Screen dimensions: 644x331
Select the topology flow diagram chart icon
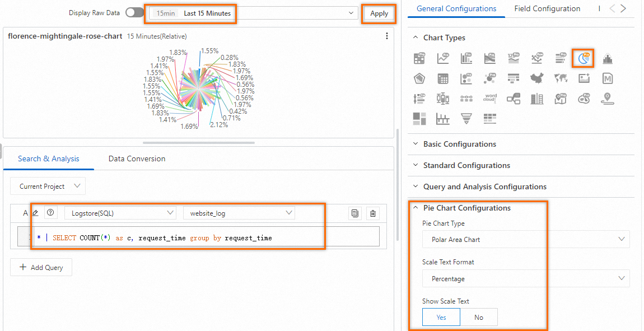coord(514,98)
